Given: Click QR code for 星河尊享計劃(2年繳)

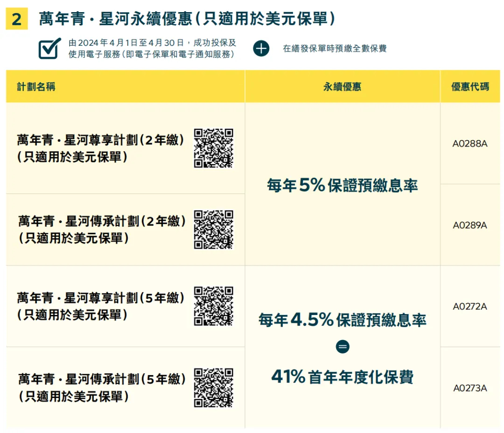Looking at the screenshot, I should (213, 148).
